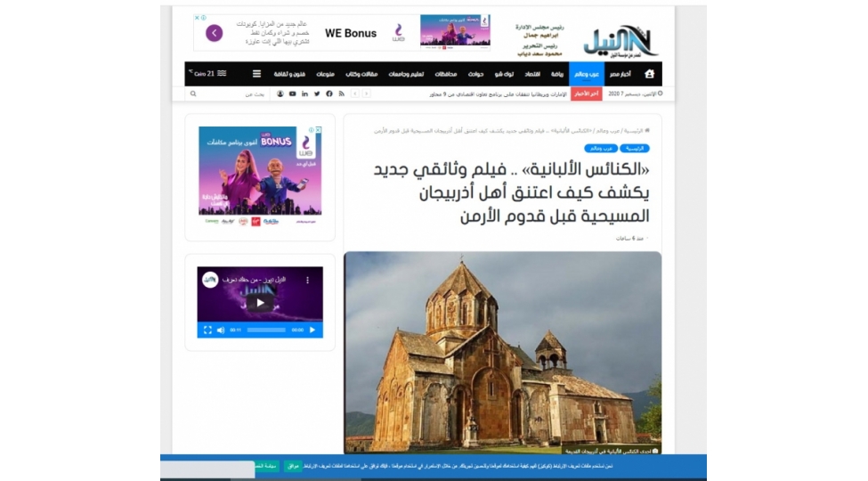Open the محافظات menu item
The image size is (868, 481).
pyautogui.click(x=446, y=74)
